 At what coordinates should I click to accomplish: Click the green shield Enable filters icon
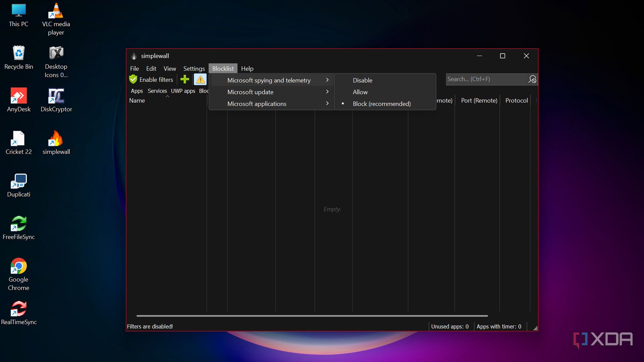133,79
